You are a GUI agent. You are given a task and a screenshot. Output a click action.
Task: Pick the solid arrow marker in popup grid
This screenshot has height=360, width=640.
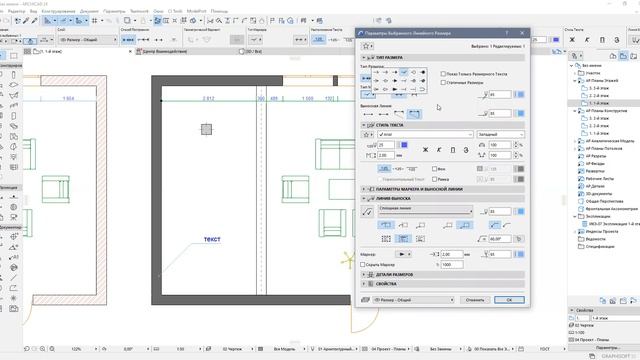click(x=394, y=89)
